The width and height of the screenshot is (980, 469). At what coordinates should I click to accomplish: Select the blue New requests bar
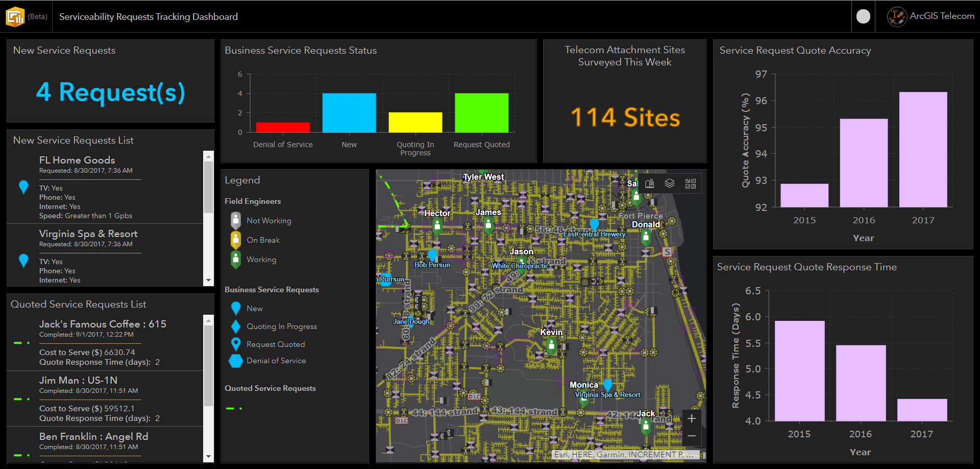[349, 113]
